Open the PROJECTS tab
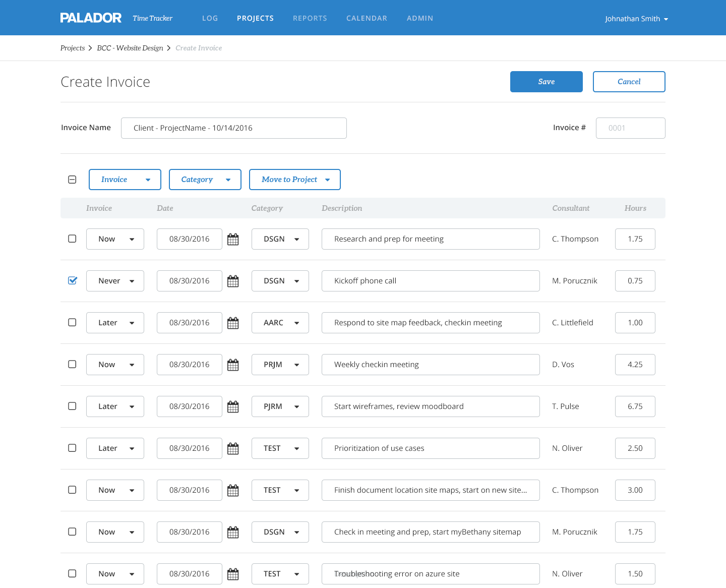Screen dimensions: 726x588 tap(256, 18)
